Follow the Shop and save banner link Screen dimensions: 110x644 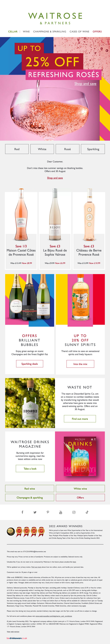coord(85,84)
